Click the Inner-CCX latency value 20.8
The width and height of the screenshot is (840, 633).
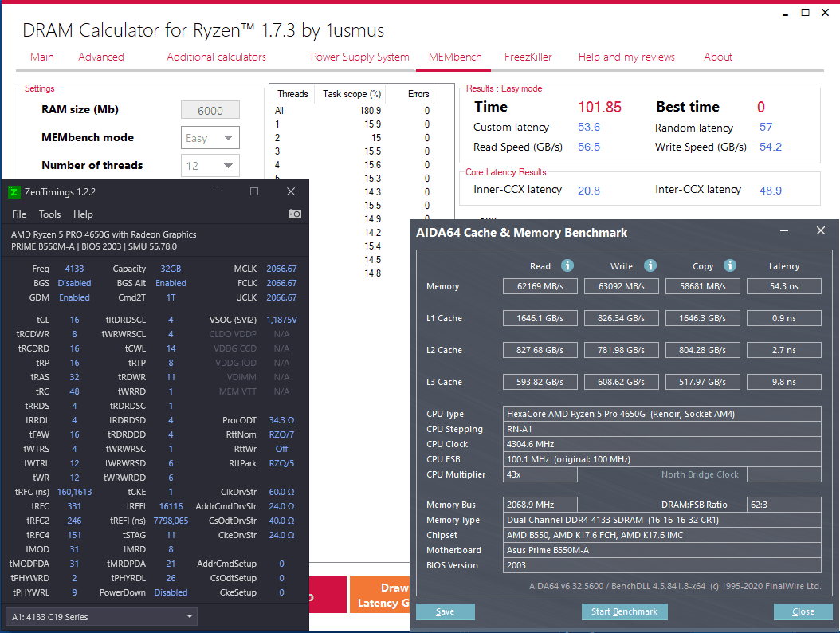pyautogui.click(x=589, y=191)
